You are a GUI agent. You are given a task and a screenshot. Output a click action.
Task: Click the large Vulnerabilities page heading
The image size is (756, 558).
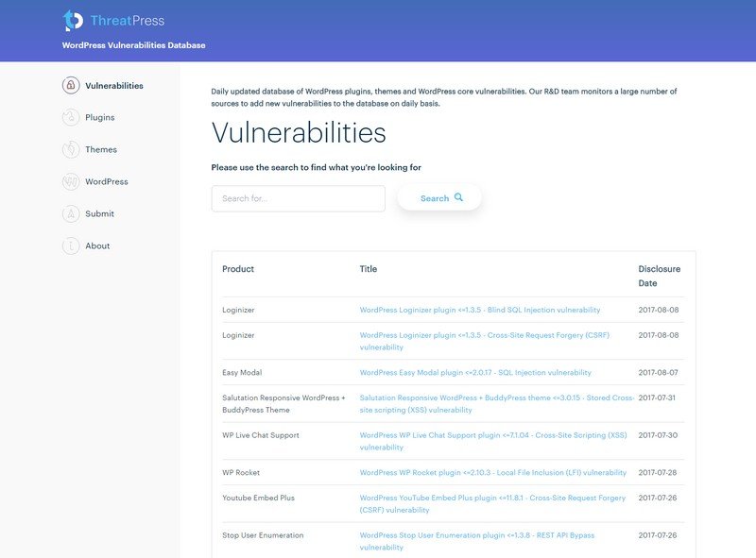pyautogui.click(x=299, y=132)
